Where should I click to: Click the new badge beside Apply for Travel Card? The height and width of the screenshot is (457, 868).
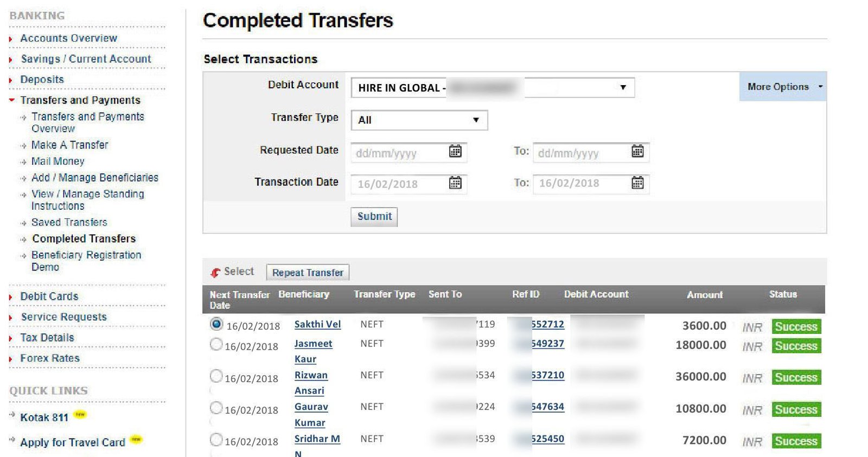click(136, 440)
